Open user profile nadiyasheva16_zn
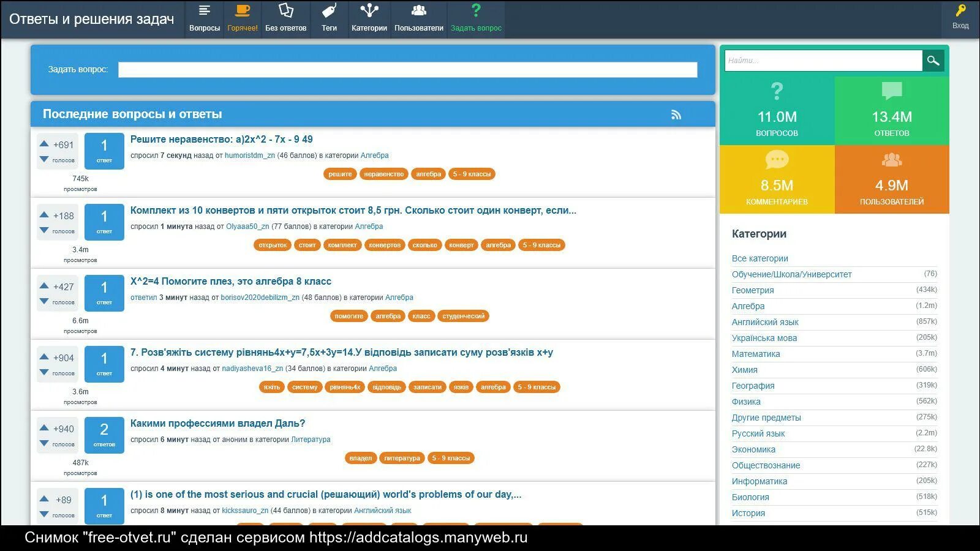 252,369
